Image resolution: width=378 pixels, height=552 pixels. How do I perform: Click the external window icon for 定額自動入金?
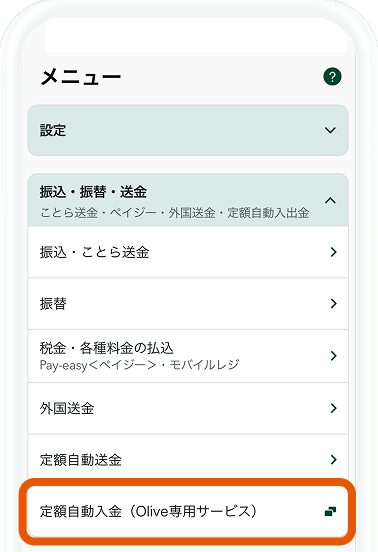click(x=330, y=511)
